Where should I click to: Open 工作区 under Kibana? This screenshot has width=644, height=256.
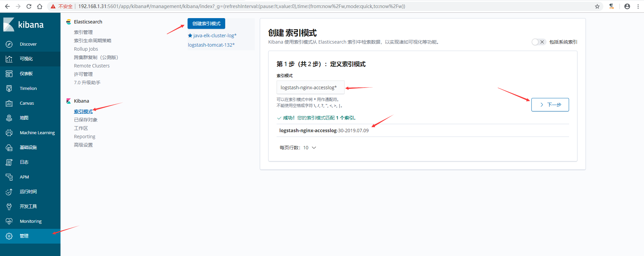pos(81,128)
